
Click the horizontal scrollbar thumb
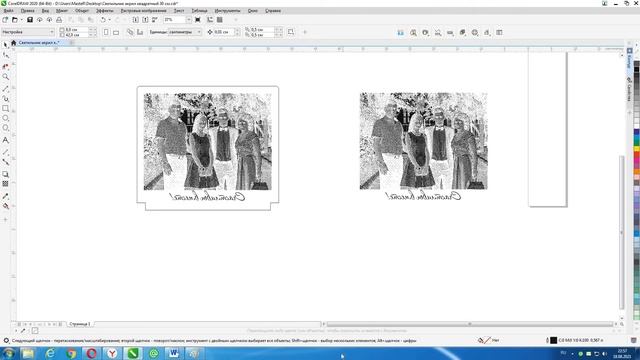click(x=469, y=324)
